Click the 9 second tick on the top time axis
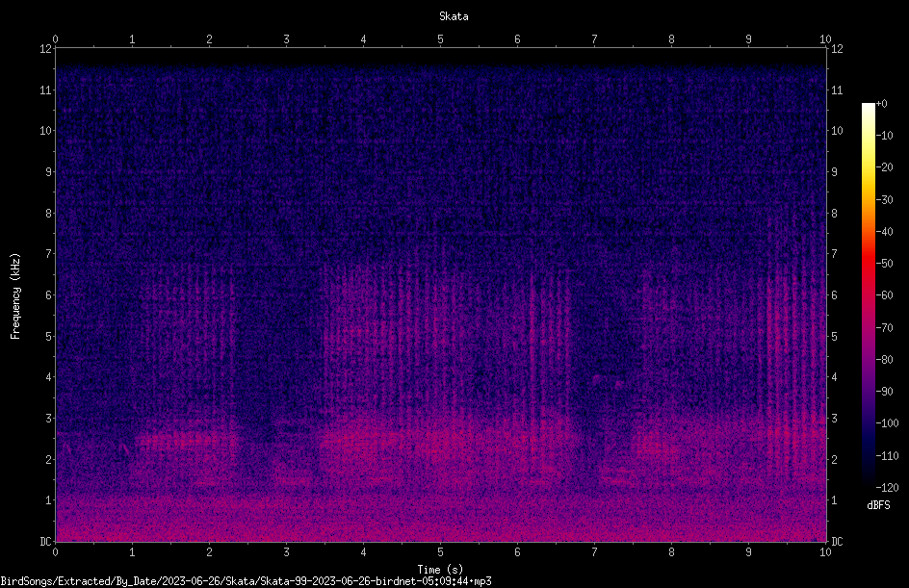The width and height of the screenshot is (909, 588). (x=748, y=39)
